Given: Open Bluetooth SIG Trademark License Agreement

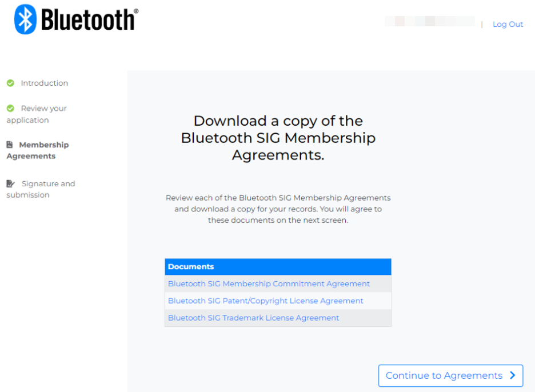Looking at the screenshot, I should coord(254,318).
